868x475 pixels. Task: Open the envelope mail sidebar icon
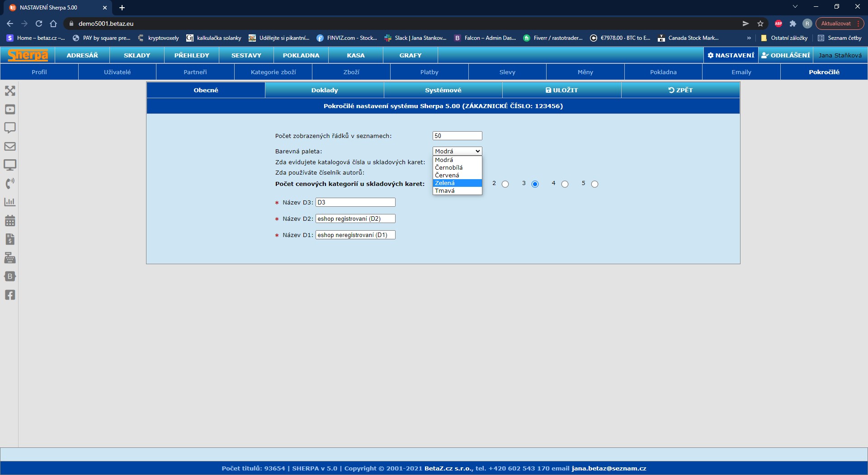pos(10,147)
